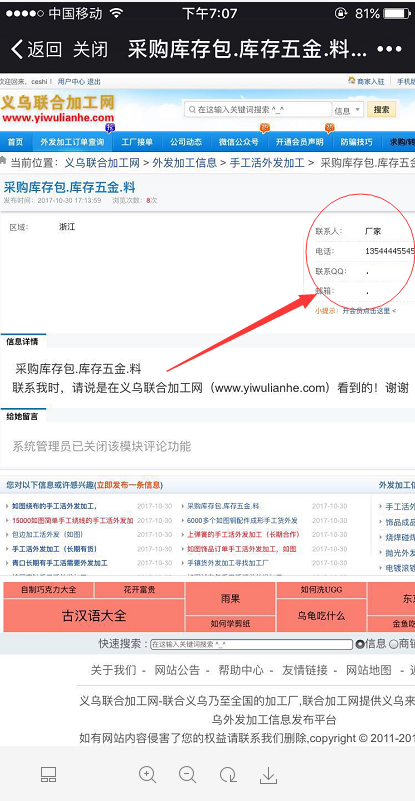
Task: Click the 雨果 ad tile
Action: click(x=230, y=599)
